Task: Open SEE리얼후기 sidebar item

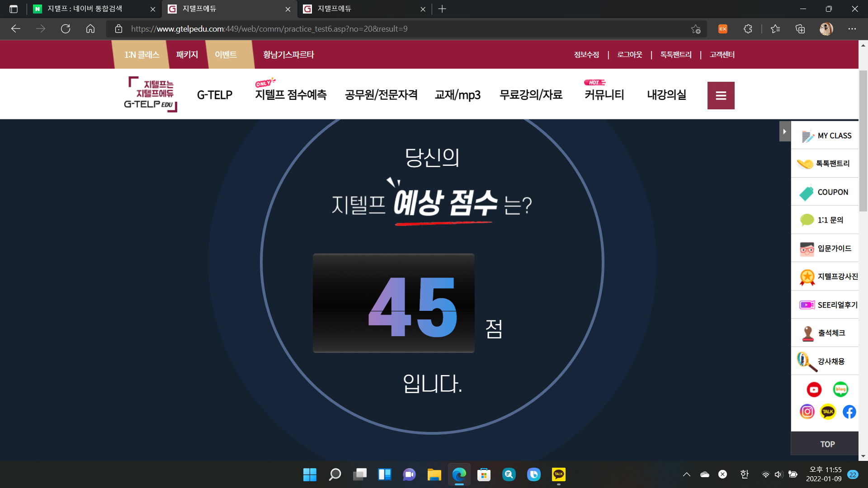Action: 825,305
